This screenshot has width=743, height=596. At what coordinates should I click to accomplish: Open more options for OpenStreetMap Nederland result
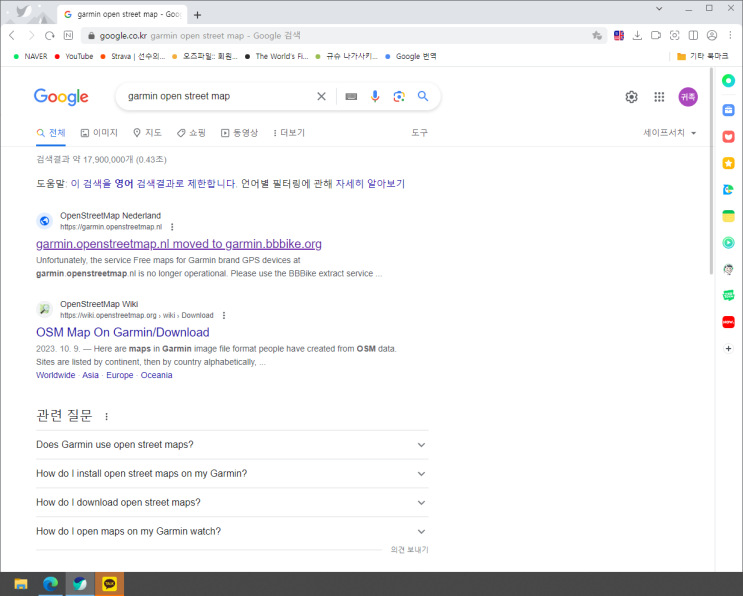(x=172, y=227)
